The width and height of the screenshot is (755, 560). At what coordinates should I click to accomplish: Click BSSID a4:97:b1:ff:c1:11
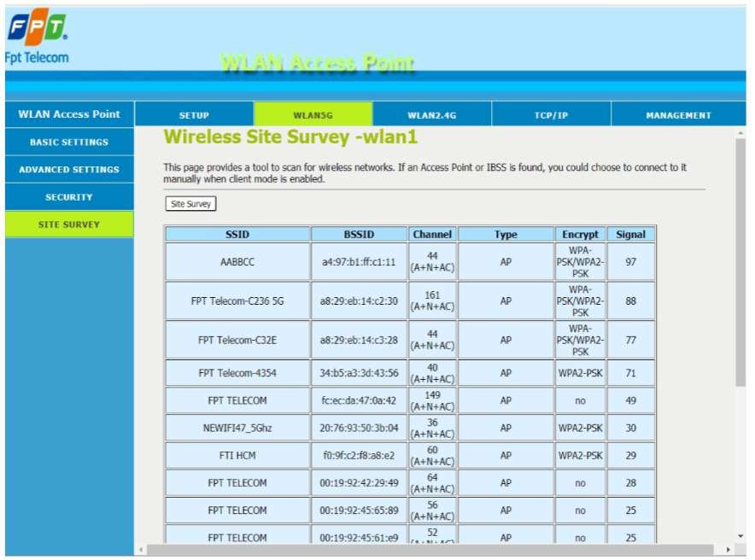359,262
